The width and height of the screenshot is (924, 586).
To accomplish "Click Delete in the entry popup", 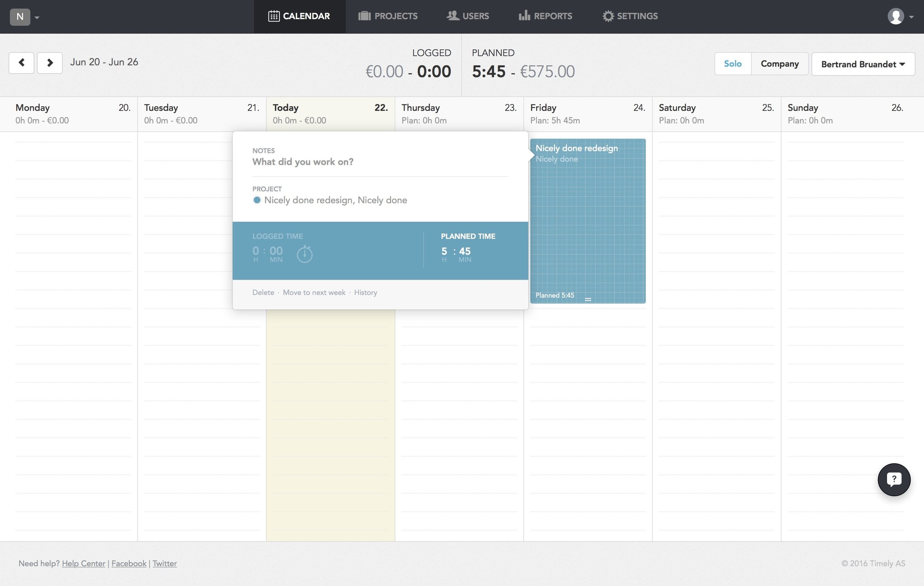I will (263, 293).
